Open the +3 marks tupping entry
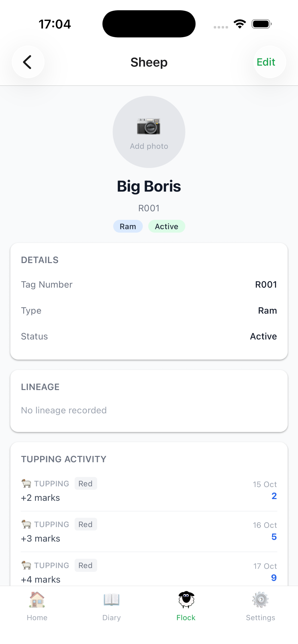 pyautogui.click(x=149, y=532)
